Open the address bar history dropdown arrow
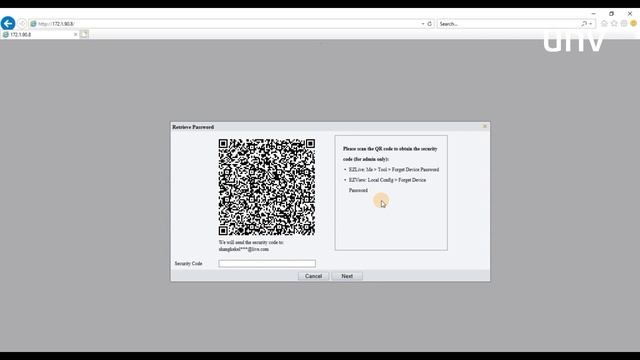This screenshot has width=640, height=360. pos(423,24)
